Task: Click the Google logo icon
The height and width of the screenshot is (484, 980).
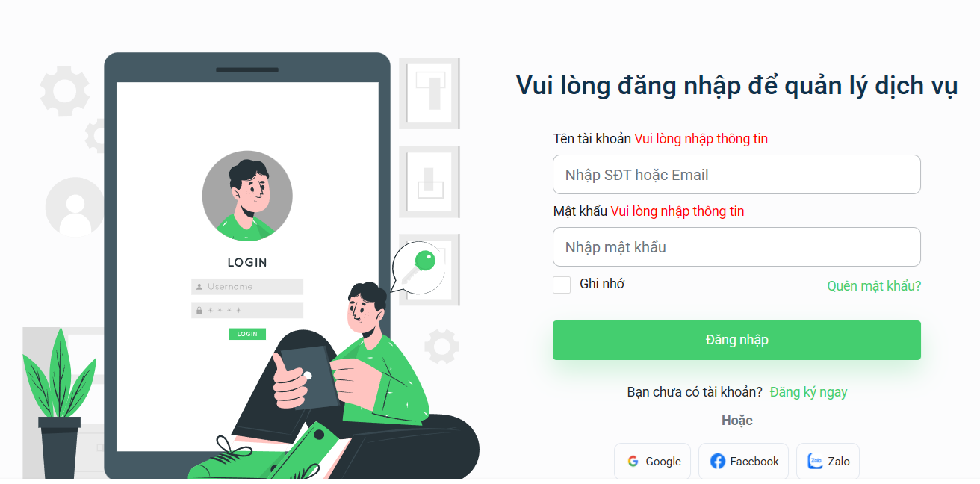Action: pyautogui.click(x=633, y=462)
